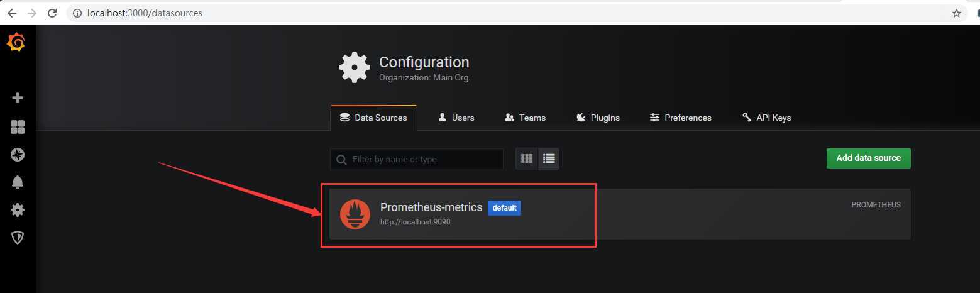Reload the page with the refresh icon
Screen dimensions: 980x293
pos(53,13)
